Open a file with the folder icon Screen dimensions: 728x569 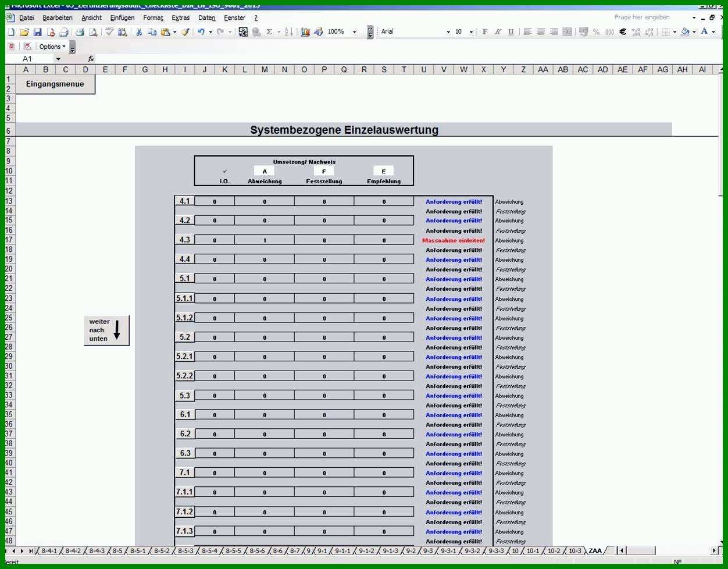pyautogui.click(x=24, y=32)
